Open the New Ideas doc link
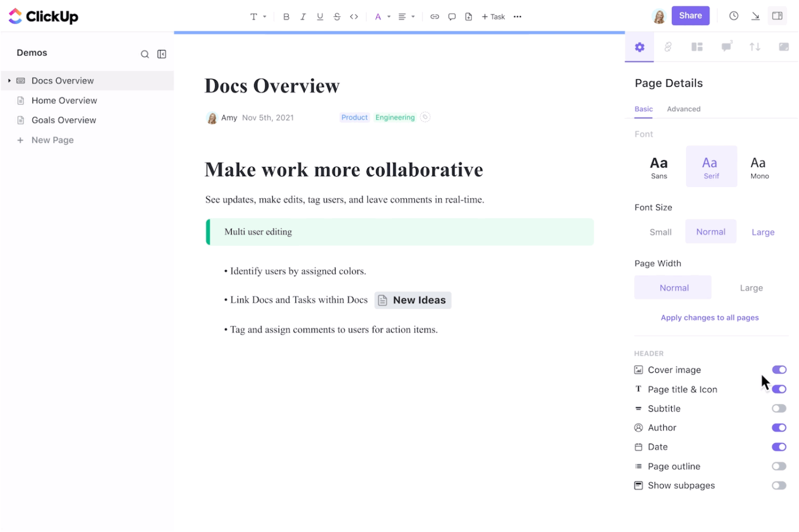Viewport: 799px width, 532px height. tap(413, 300)
